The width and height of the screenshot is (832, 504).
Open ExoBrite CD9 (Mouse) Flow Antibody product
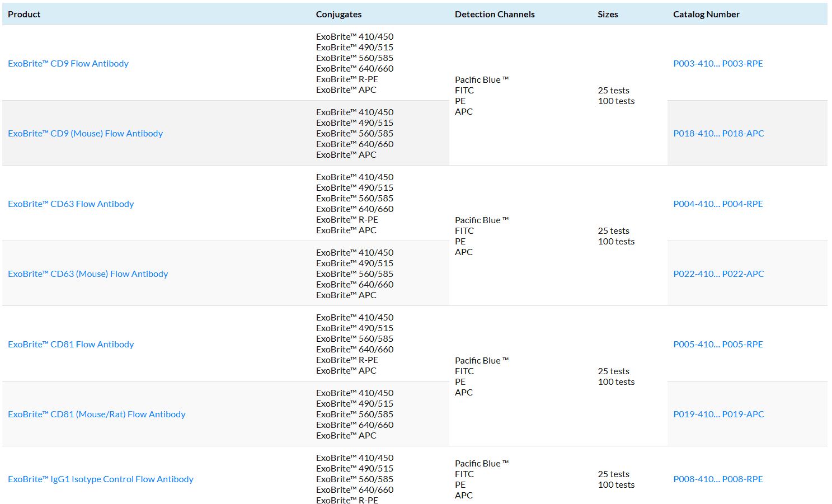85,134
